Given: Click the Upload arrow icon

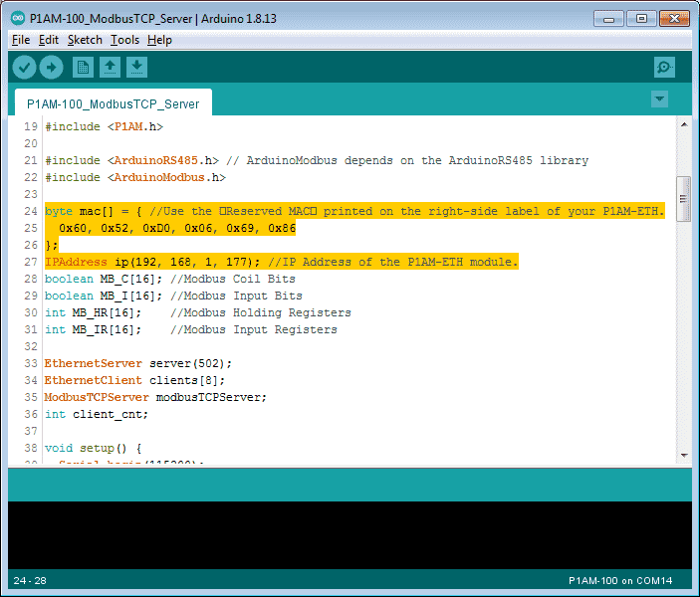Looking at the screenshot, I should [52, 68].
